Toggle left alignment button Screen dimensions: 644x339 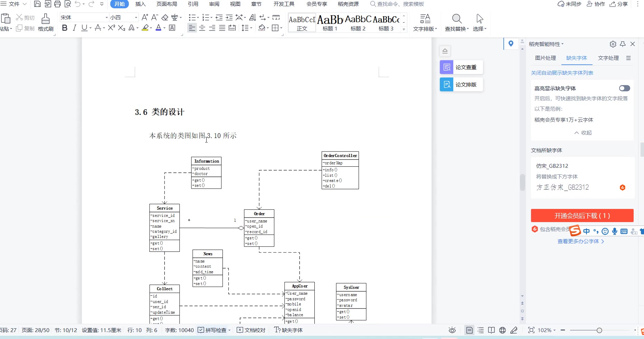(x=192, y=28)
